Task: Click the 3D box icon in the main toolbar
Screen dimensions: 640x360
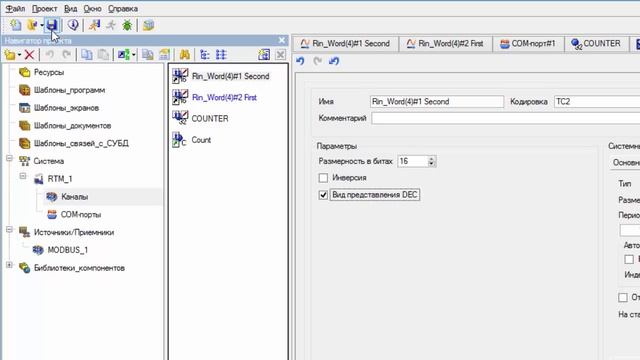Action: coord(149,25)
